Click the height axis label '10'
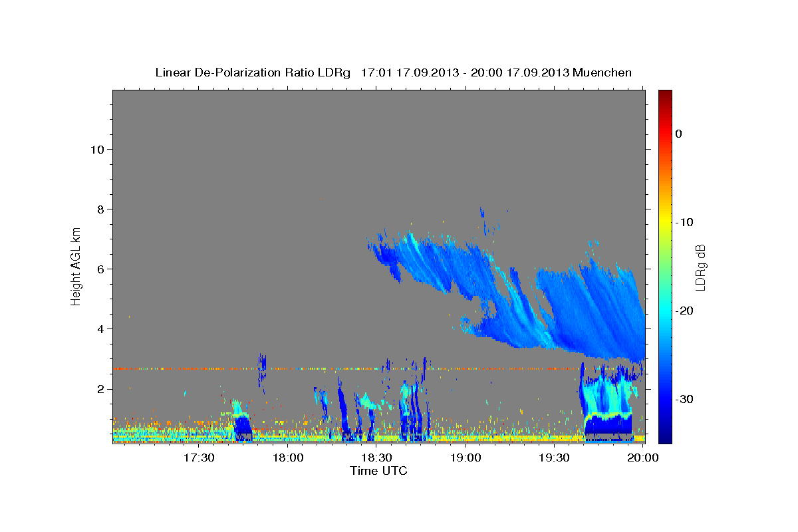The width and height of the screenshot is (798, 532). click(x=96, y=149)
